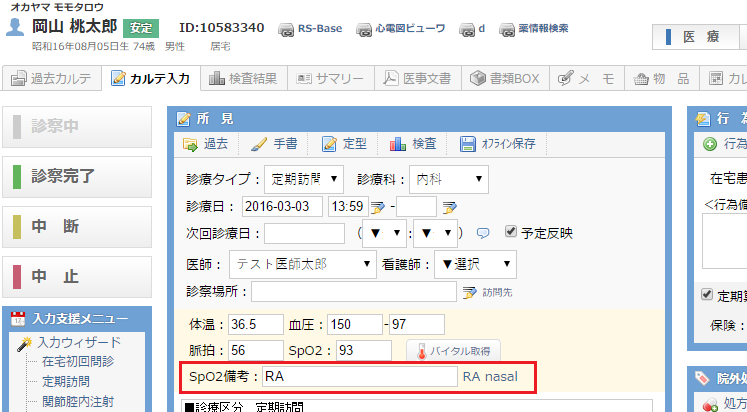Switch to the 過去カルテ tab
Screen dimensions: 747x412
tap(51, 78)
